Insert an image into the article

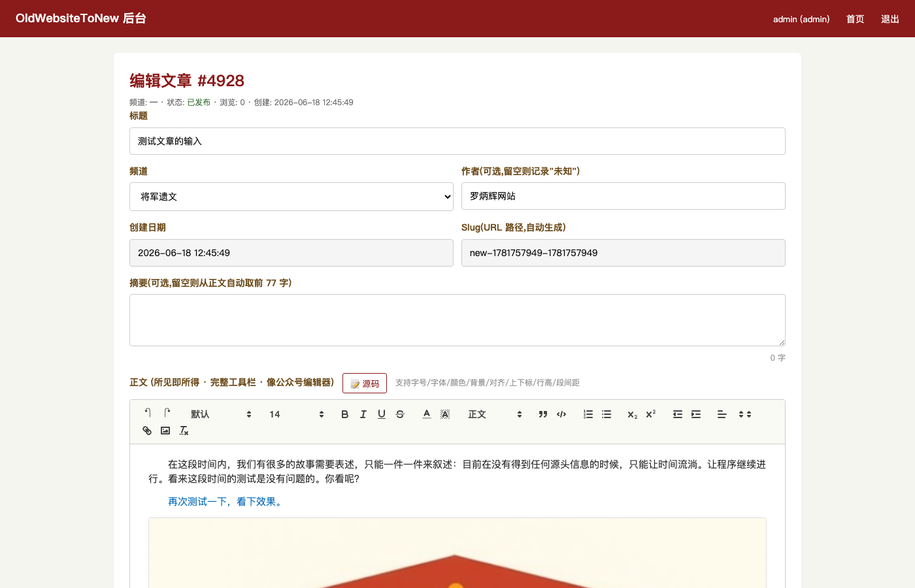165,431
